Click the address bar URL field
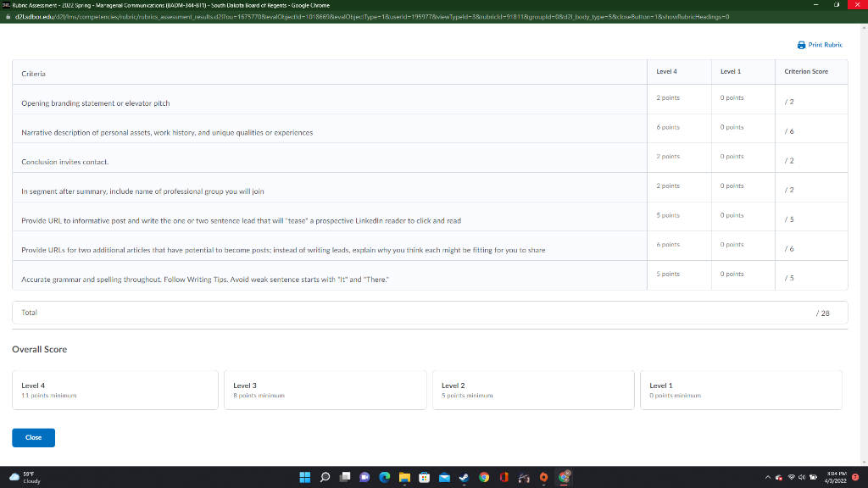 [254, 15]
